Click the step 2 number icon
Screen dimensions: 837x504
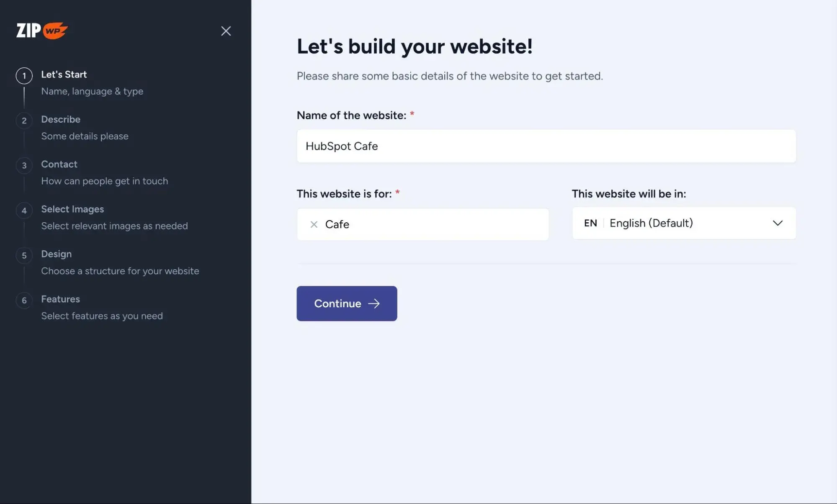point(24,121)
